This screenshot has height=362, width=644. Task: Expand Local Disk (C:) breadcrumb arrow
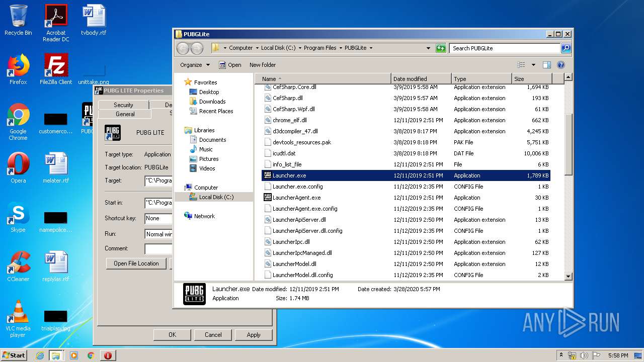pos(300,48)
